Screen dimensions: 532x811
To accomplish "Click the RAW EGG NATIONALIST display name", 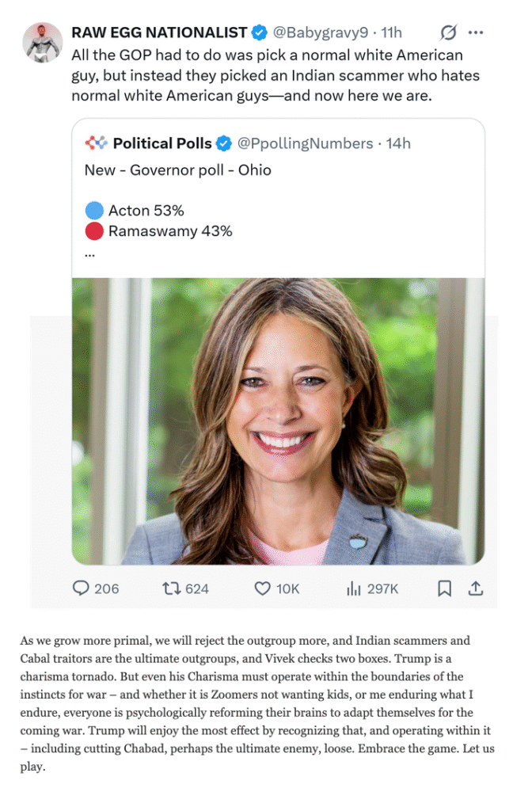I will coord(159,32).
